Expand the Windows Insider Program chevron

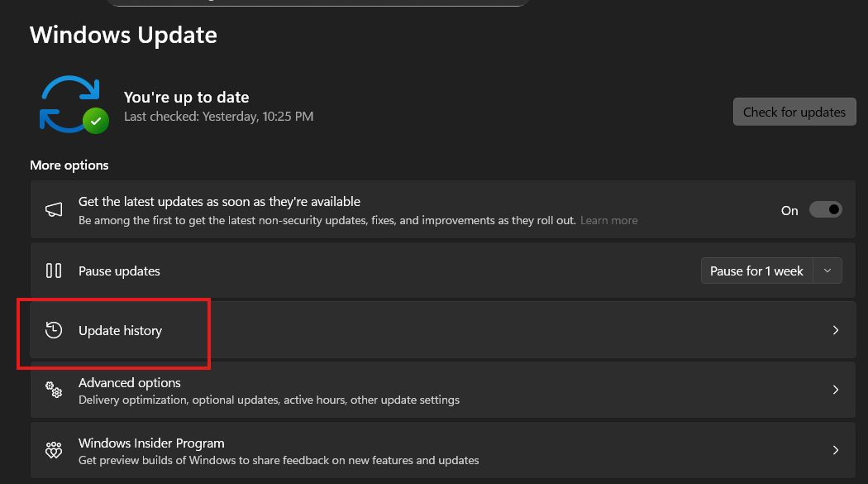(835, 450)
